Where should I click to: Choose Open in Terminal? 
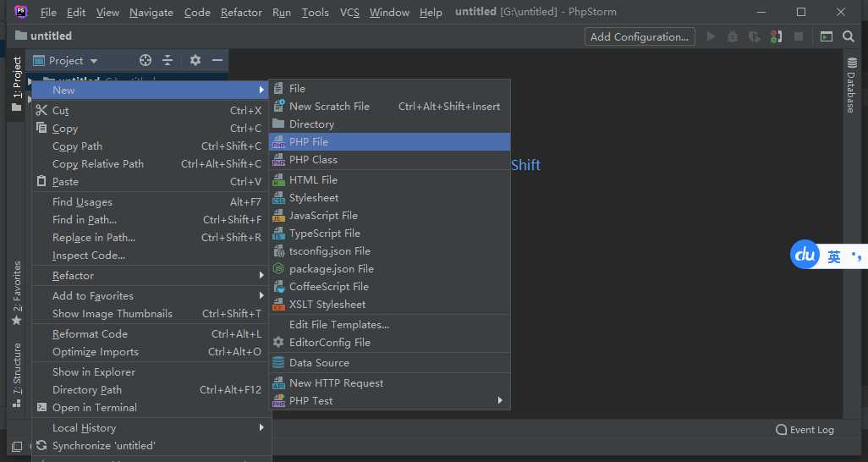point(150,408)
